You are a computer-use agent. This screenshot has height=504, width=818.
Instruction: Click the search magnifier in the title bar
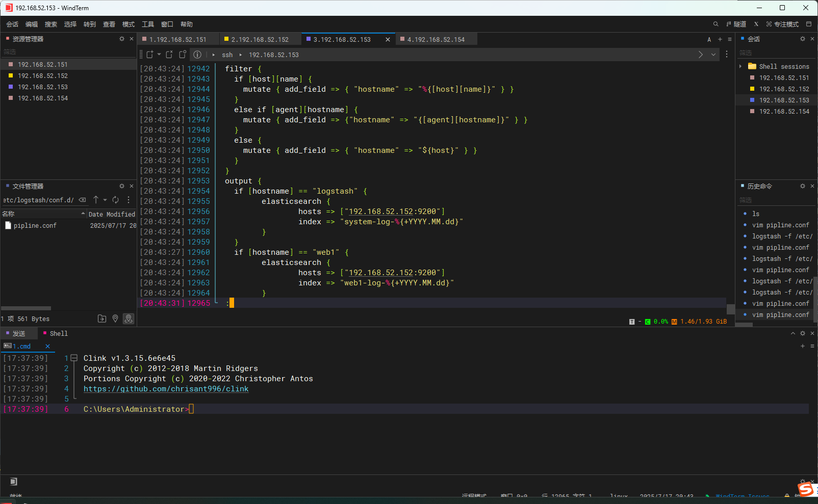[x=715, y=24]
